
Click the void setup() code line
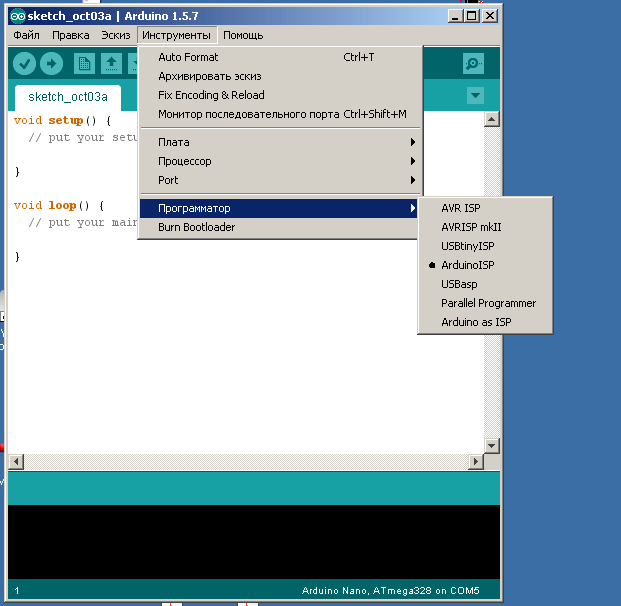point(63,120)
